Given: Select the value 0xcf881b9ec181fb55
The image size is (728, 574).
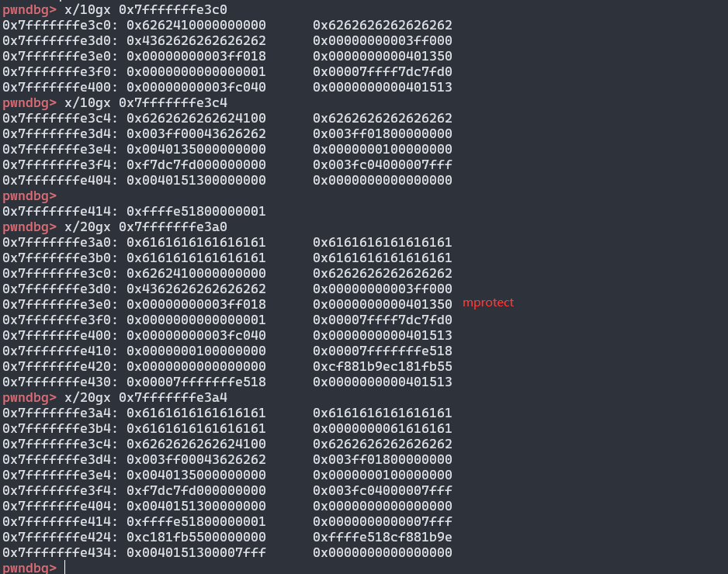Looking at the screenshot, I should [383, 366].
